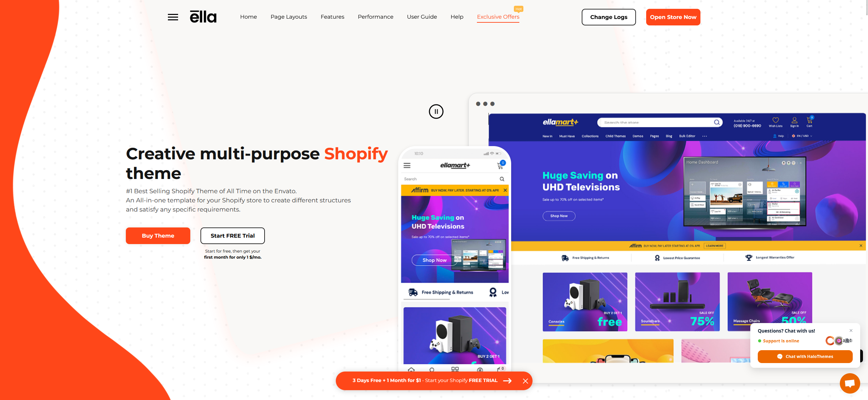Click the hamburger menu icon
Viewport: 868px width, 400px height.
[173, 17]
